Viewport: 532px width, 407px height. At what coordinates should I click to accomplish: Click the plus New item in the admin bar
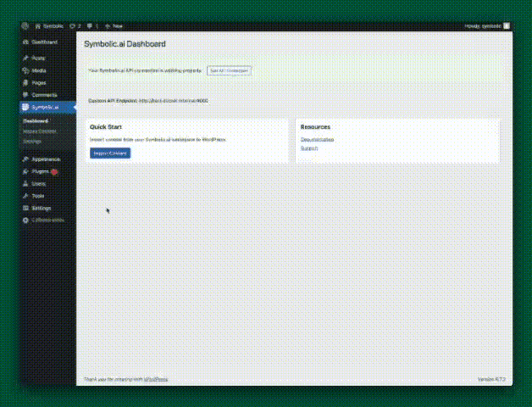click(x=114, y=26)
